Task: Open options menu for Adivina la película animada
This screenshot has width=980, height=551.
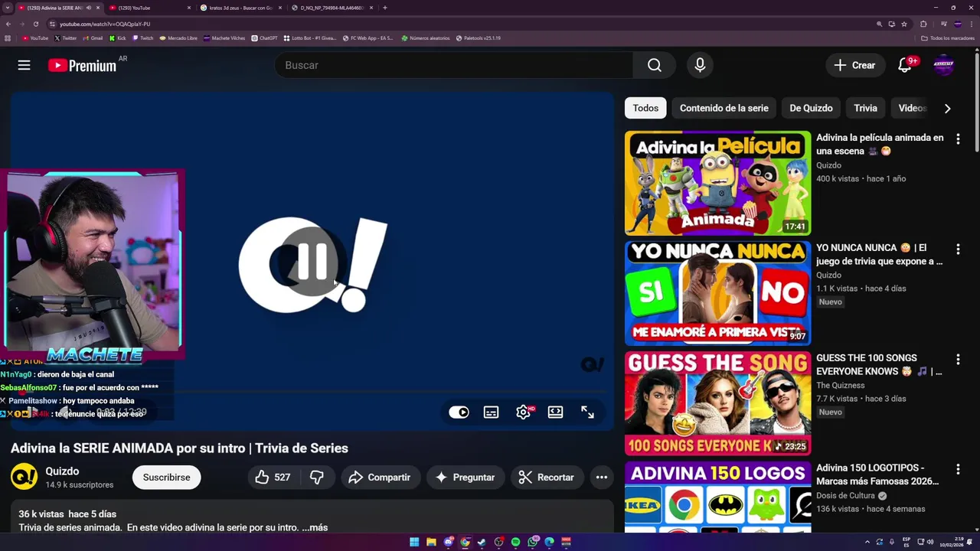Action: coord(957,139)
